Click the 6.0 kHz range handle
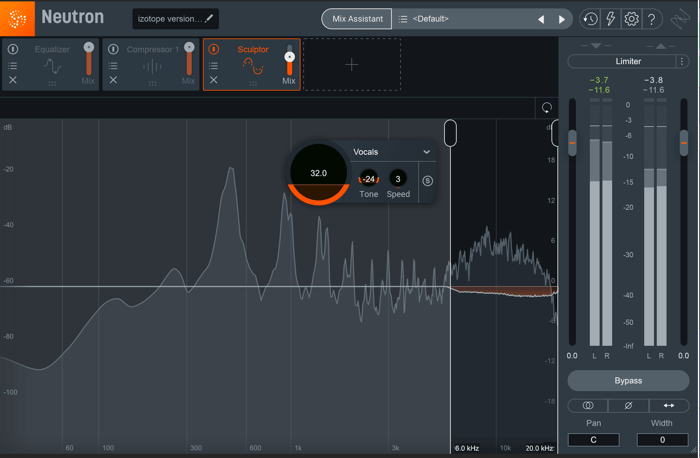This screenshot has height=458, width=700. [450, 133]
